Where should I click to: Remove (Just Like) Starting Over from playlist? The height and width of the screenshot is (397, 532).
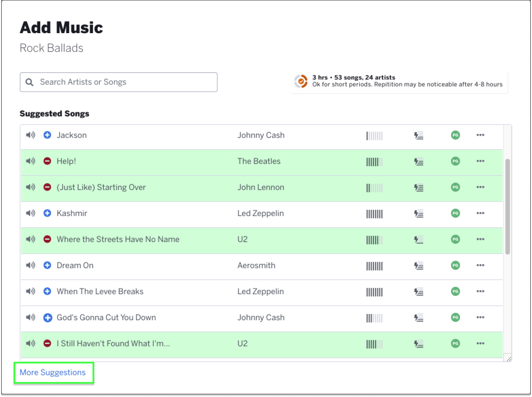point(47,187)
